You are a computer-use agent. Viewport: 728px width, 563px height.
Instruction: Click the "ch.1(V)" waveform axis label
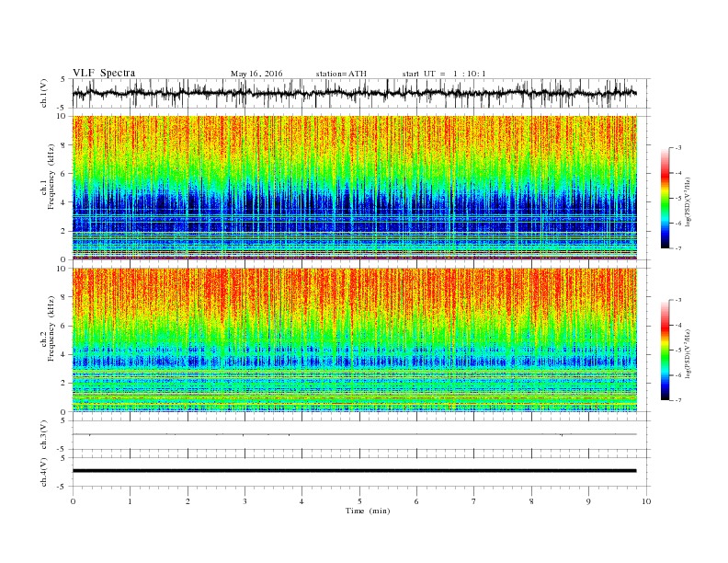pos(44,93)
